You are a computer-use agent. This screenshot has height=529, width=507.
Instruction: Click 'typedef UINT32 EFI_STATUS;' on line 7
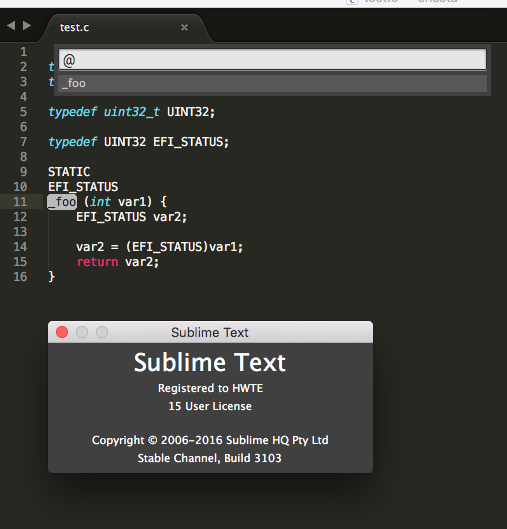(139, 142)
